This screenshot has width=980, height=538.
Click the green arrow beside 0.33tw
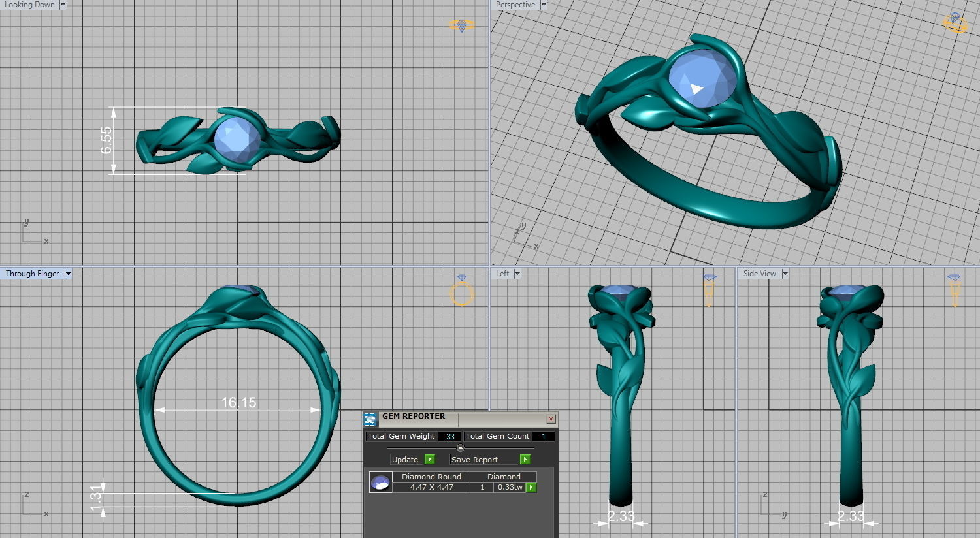(531, 488)
